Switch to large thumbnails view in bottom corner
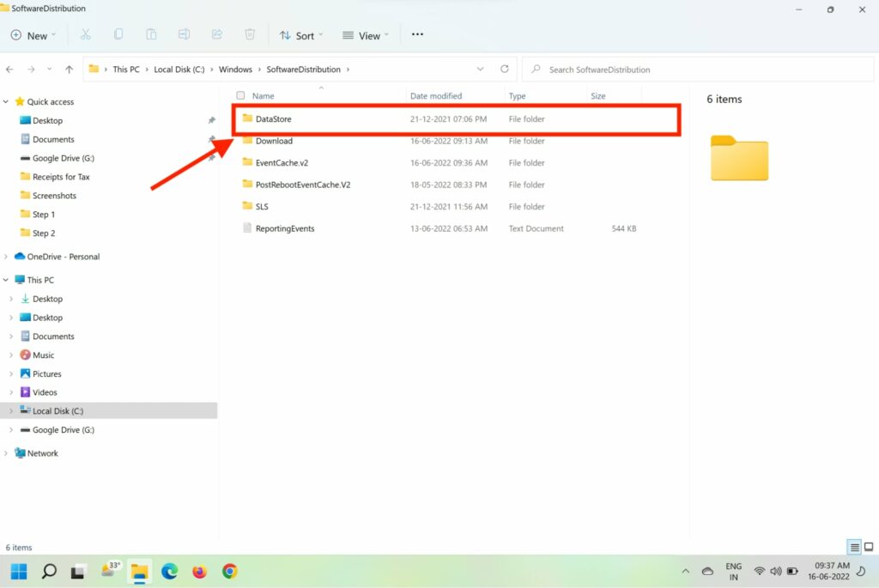 click(869, 547)
